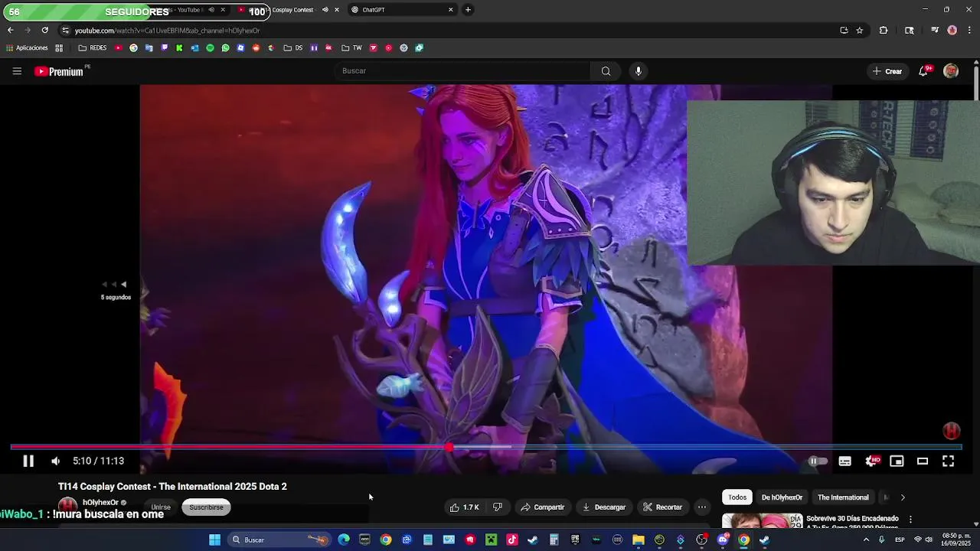Pause the video with the pause button
Image resolution: width=980 pixels, height=551 pixels.
coord(28,461)
